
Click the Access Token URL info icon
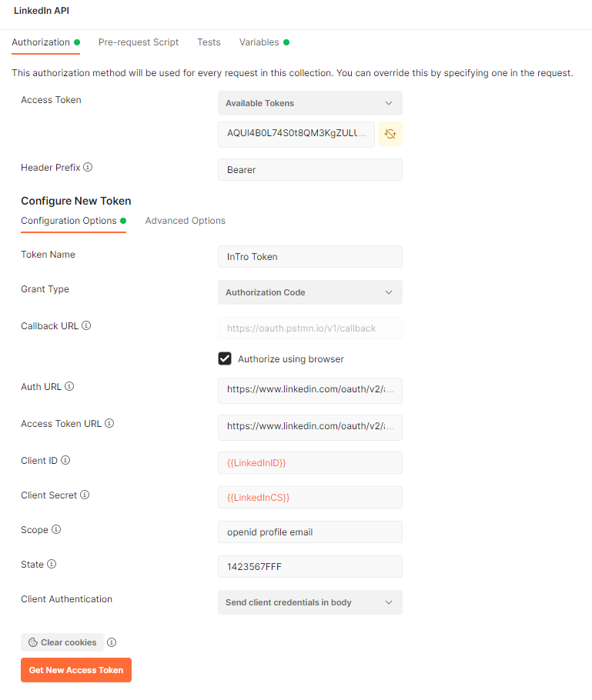click(109, 424)
